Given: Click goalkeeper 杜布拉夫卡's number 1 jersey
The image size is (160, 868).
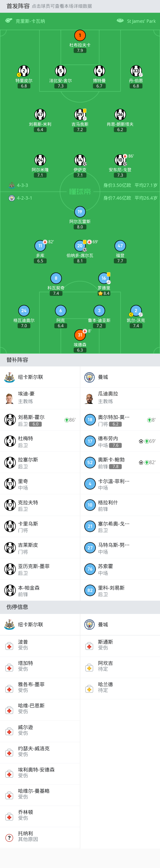Looking at the screenshot, I should (x=80, y=35).
